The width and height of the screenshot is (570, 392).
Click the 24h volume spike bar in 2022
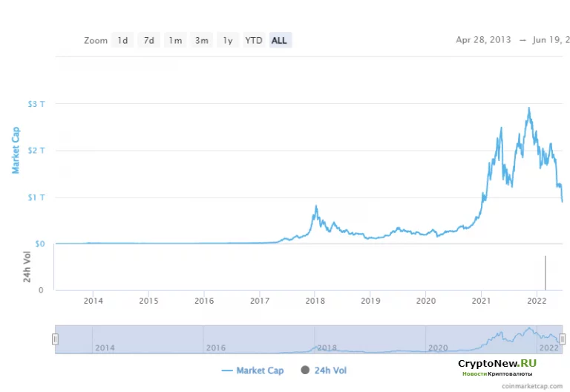[x=546, y=272]
